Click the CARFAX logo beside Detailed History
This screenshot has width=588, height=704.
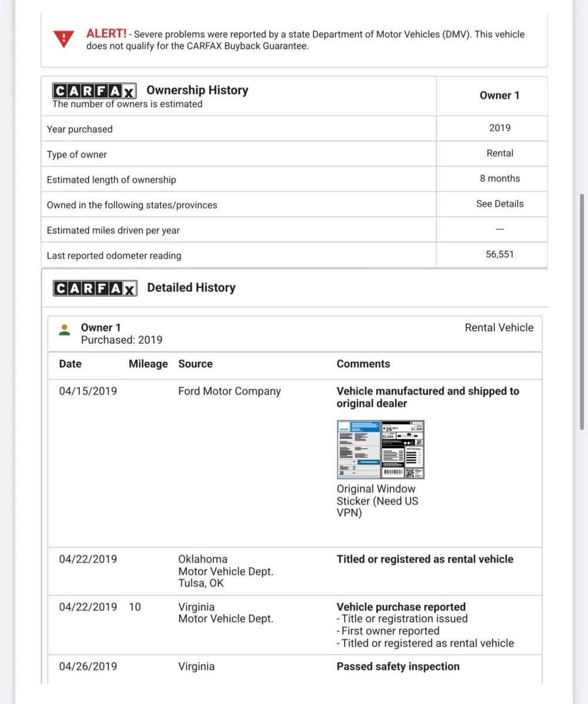95,288
